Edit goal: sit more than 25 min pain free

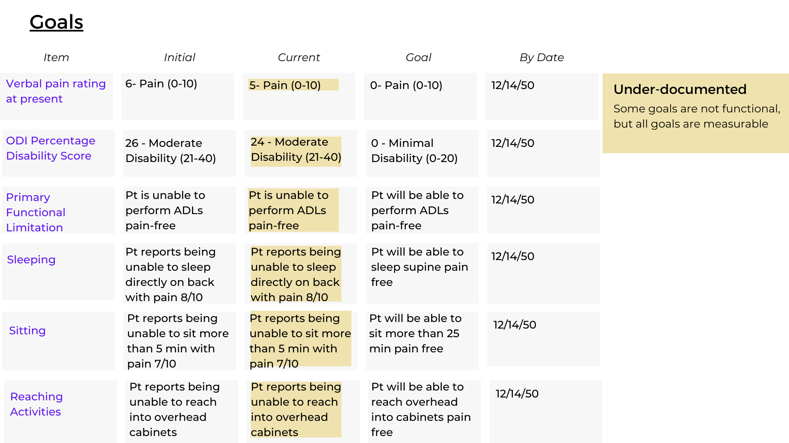422,341
